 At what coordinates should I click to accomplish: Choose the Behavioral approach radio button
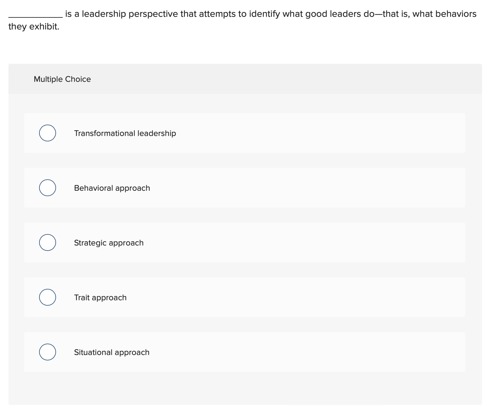tap(48, 188)
